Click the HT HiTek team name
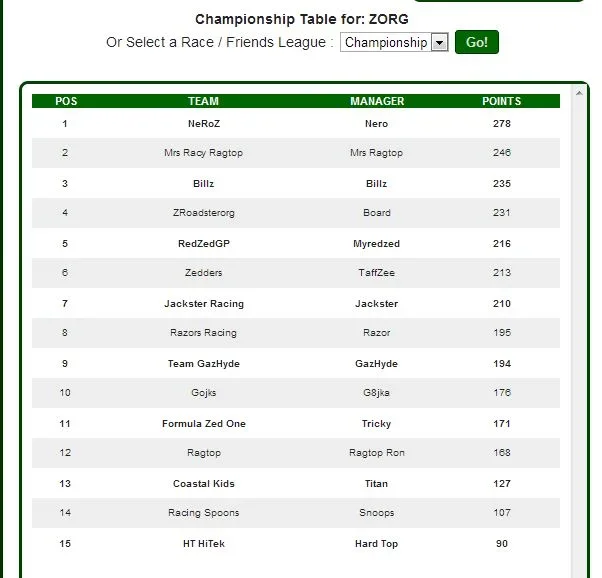The width and height of the screenshot is (602, 578). pos(204,544)
